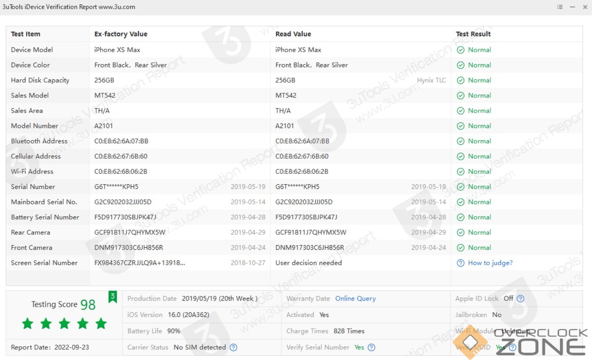Select the Read Value rear camera serial GCF91811J7QHYMX5W
This screenshot has height=364, width=592.
click(x=311, y=233)
